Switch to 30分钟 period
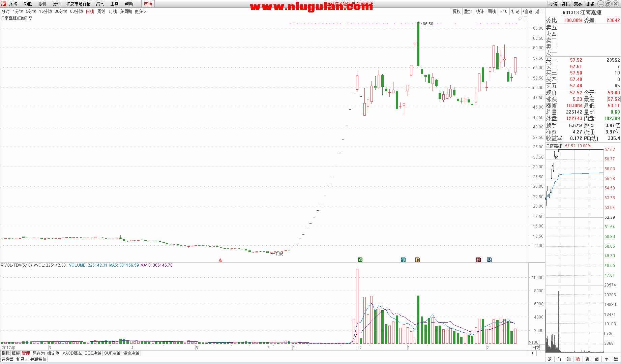 pos(61,11)
